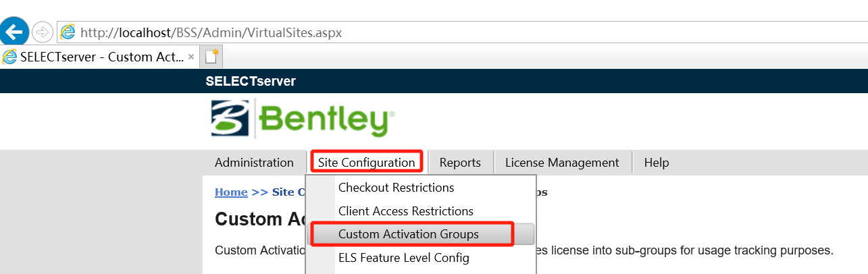Open the Administration menu
868x274 pixels.
(x=254, y=163)
